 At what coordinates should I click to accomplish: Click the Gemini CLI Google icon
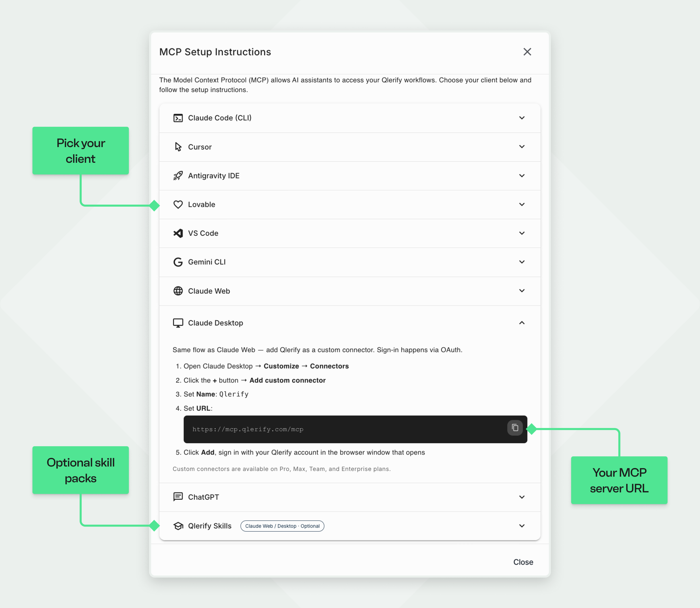[178, 262]
